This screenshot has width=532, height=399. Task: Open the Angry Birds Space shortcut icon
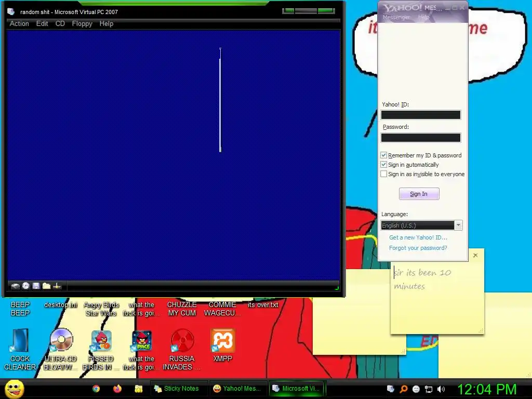click(x=141, y=340)
